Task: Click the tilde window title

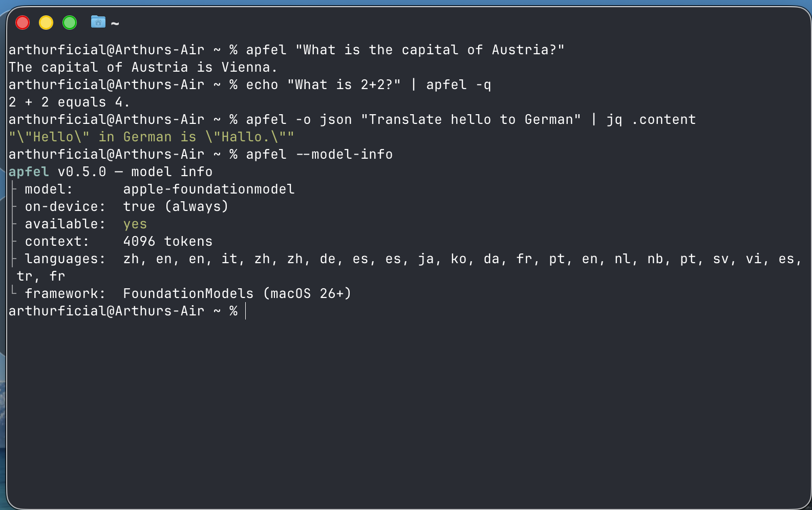Action: tap(115, 23)
